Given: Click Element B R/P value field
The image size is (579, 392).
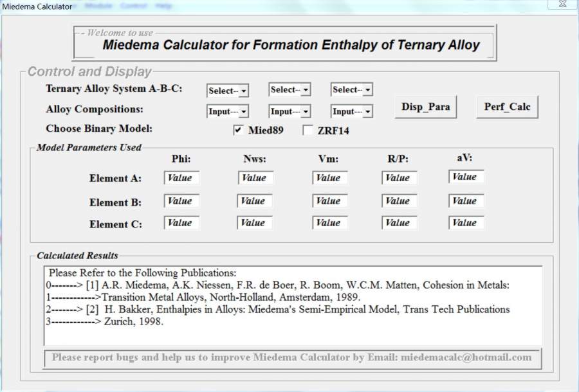Looking at the screenshot, I should tap(399, 201).
